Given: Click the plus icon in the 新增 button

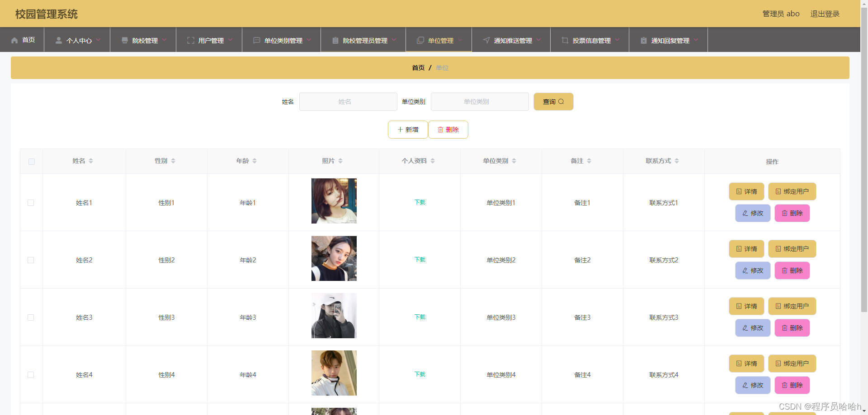Looking at the screenshot, I should [x=400, y=130].
